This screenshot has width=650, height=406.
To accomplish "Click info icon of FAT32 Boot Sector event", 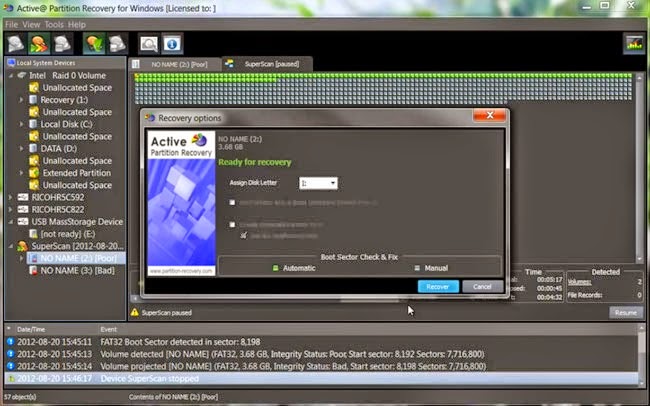I will [11, 342].
